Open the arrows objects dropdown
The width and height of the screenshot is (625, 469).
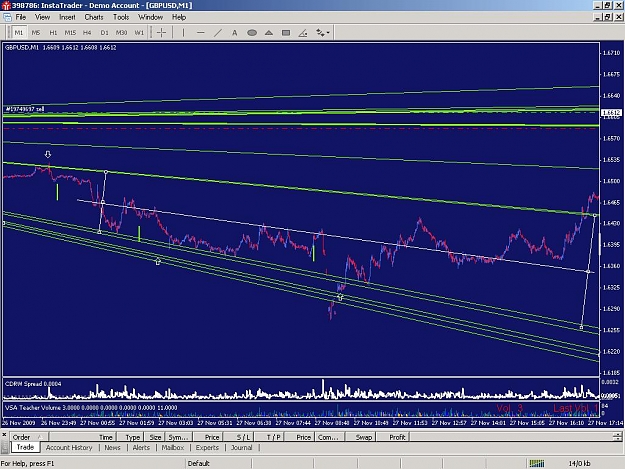[322, 33]
